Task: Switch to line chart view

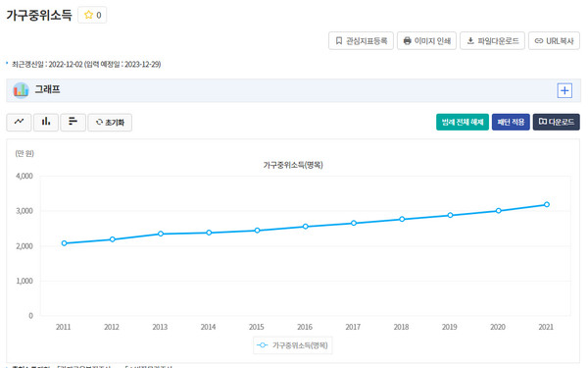Action: (x=19, y=122)
